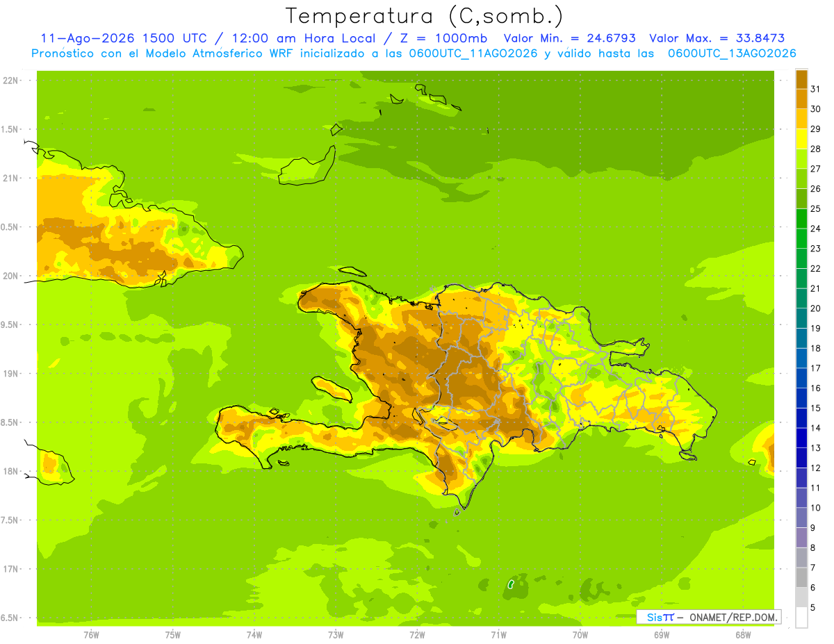Image resolution: width=834 pixels, height=644 pixels.
Task: Click the 69W longitude axis label
Action: point(662,635)
